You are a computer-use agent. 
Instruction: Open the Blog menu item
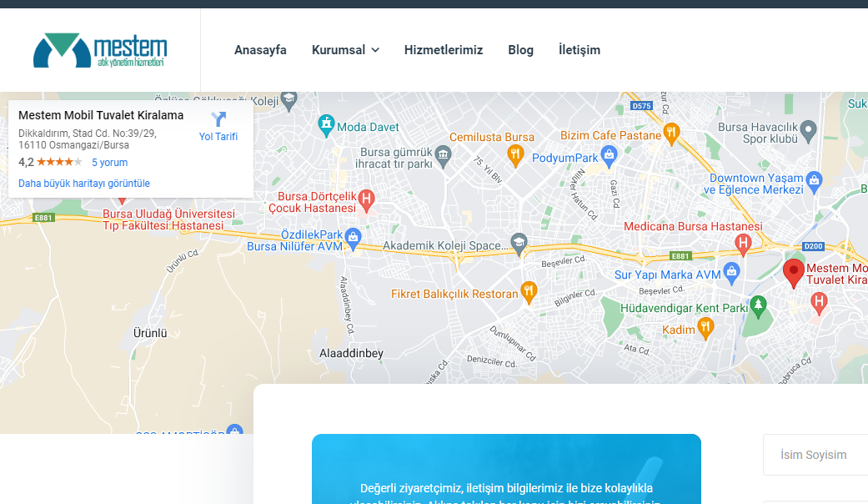pos(521,50)
